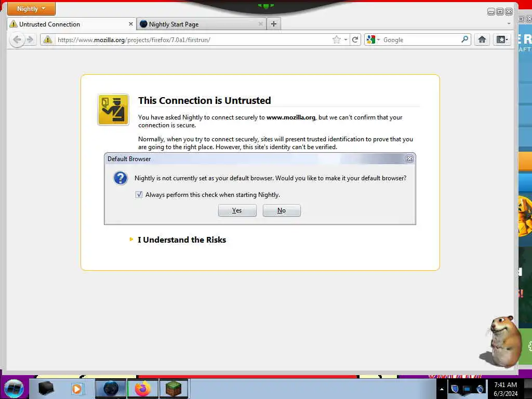Close the Untrusted Connection tab
The image size is (532, 399).
(130, 24)
